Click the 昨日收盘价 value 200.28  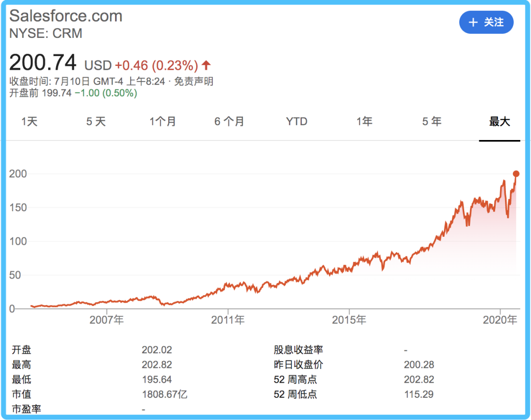click(419, 364)
